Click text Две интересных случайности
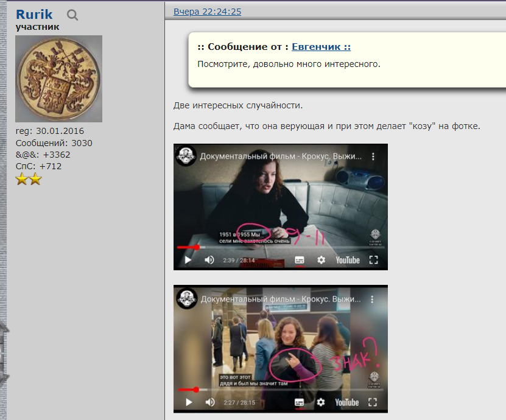Image resolution: width=506 pixels, height=420 pixels. tap(238, 105)
